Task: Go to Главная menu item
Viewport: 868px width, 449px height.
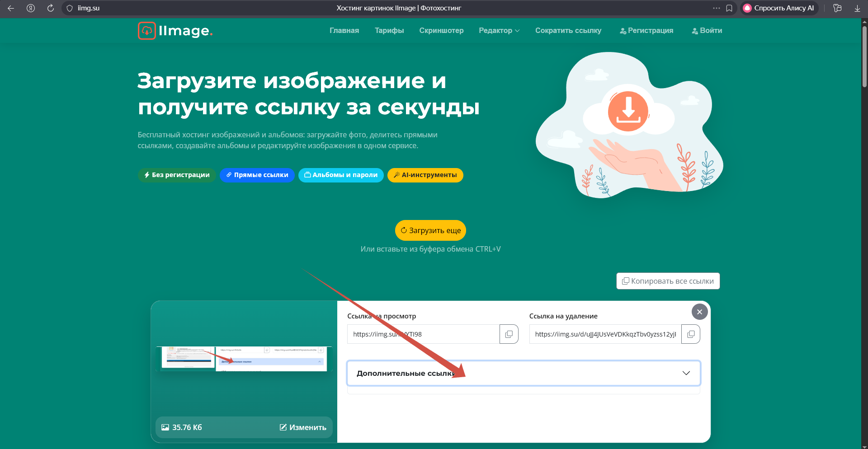Action: 344,30
